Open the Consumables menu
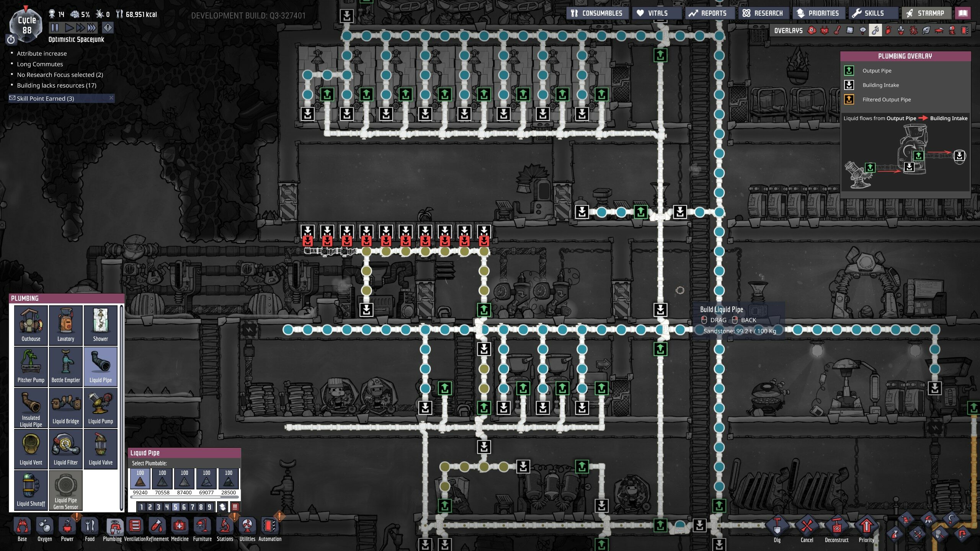The image size is (980, 551). point(597,13)
